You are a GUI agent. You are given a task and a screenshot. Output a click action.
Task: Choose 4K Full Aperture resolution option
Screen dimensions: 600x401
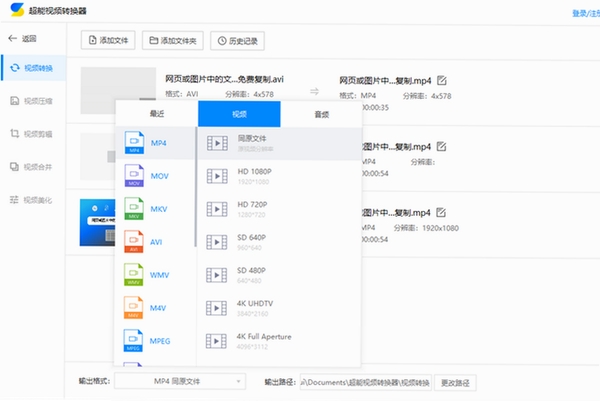279,341
